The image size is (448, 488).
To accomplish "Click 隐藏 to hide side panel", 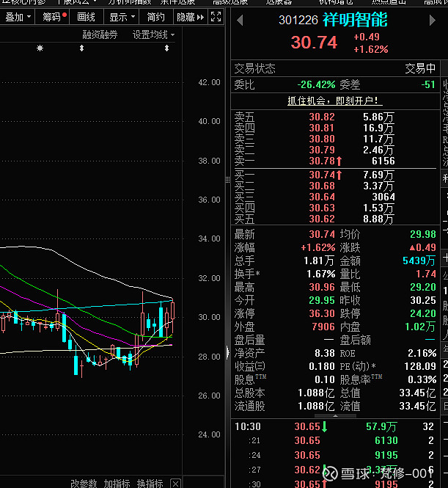I will click(x=190, y=17).
